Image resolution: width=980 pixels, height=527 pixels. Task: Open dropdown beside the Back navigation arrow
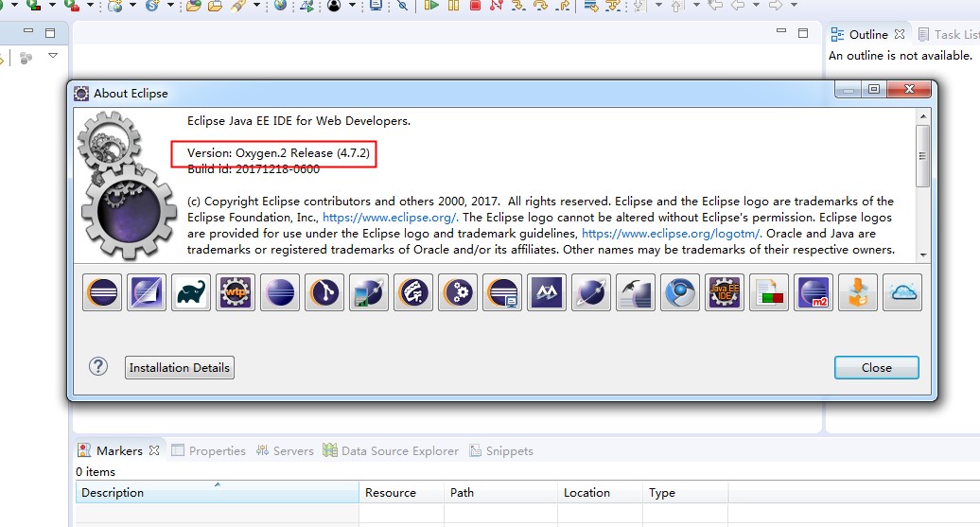click(756, 5)
